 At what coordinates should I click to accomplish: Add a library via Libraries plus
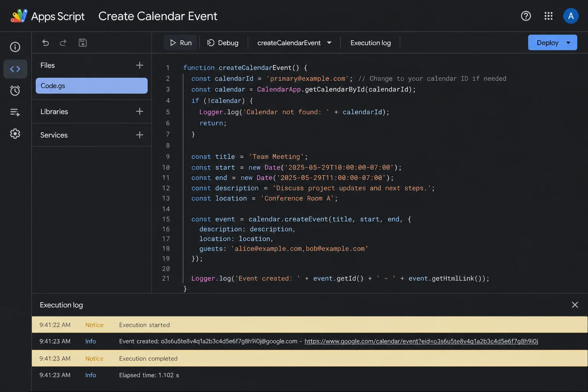tap(140, 111)
